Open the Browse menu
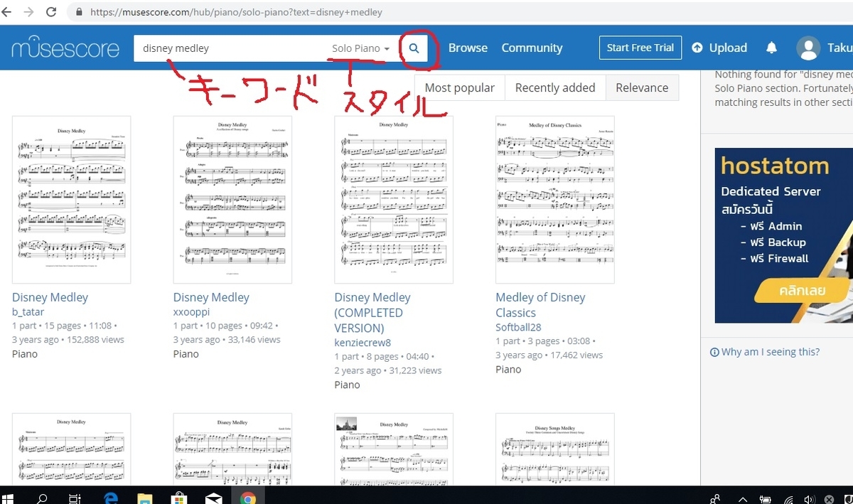Viewport: 853px width, 504px height. coord(468,48)
